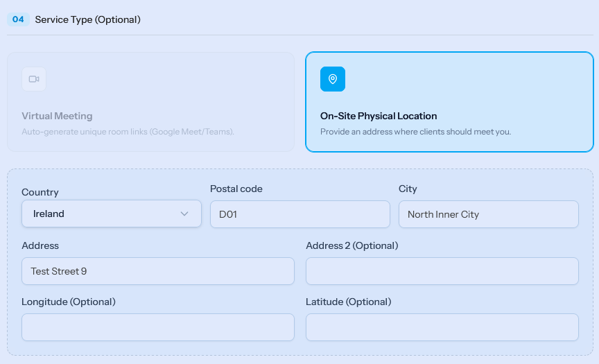Click the Country dropdown chevron arrow

click(x=184, y=214)
